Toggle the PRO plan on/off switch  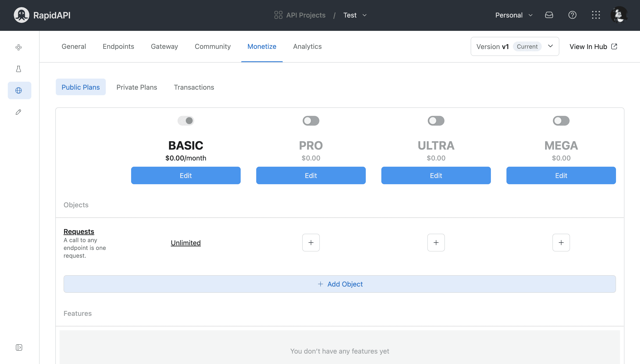(x=311, y=120)
